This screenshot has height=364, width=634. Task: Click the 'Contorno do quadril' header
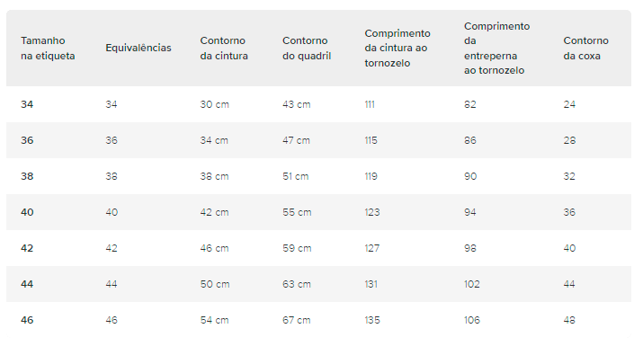pyautogui.click(x=307, y=48)
